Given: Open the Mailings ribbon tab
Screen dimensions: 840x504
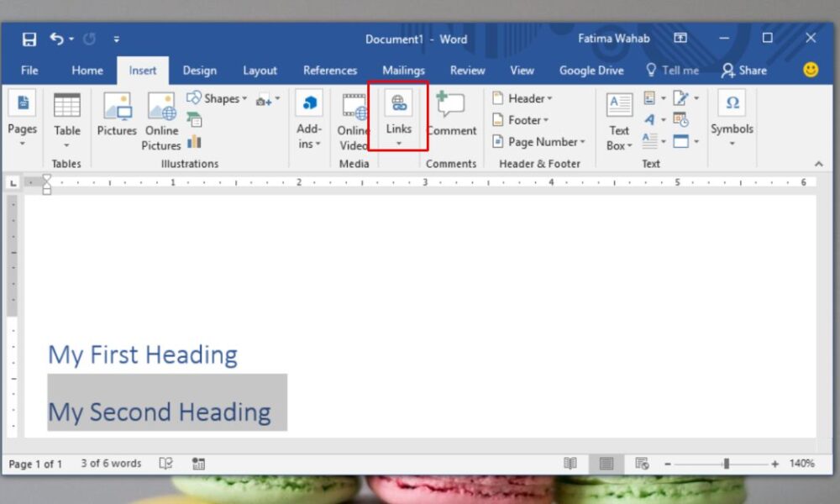Looking at the screenshot, I should (x=403, y=71).
